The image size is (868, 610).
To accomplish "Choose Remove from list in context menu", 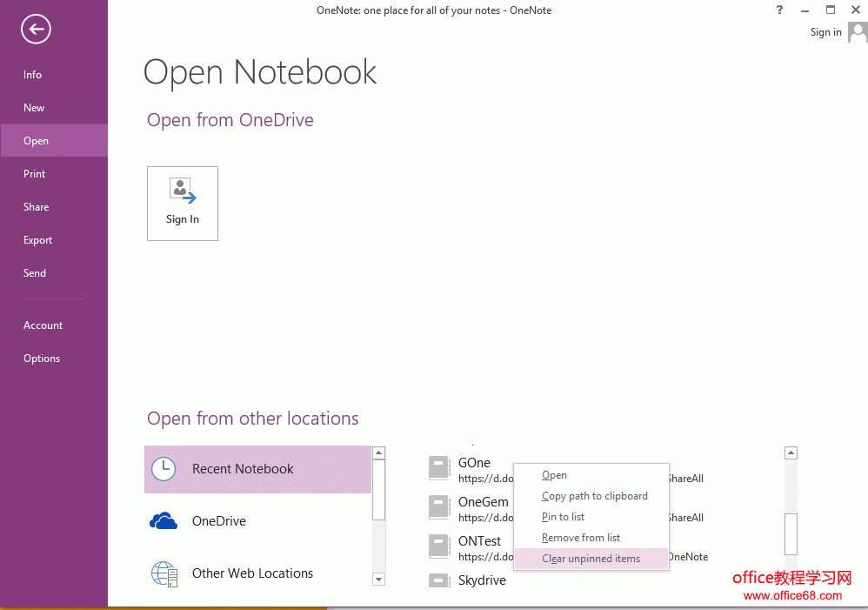I will tap(591, 538).
